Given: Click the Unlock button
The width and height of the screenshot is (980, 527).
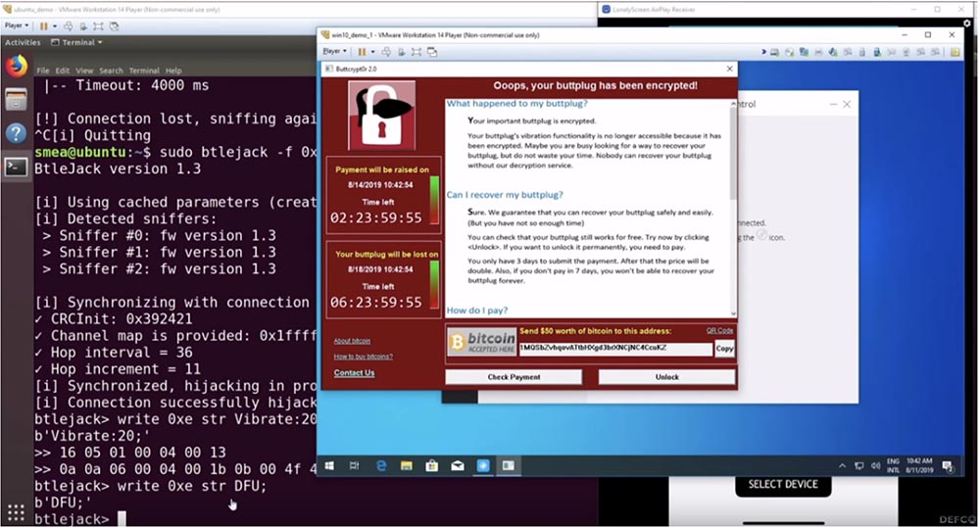Looking at the screenshot, I should pos(666,377).
